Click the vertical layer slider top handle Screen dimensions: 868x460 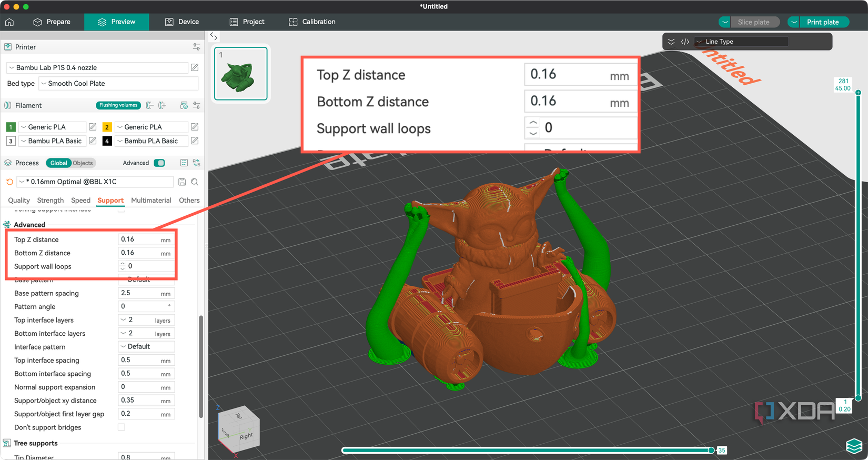[x=858, y=93]
